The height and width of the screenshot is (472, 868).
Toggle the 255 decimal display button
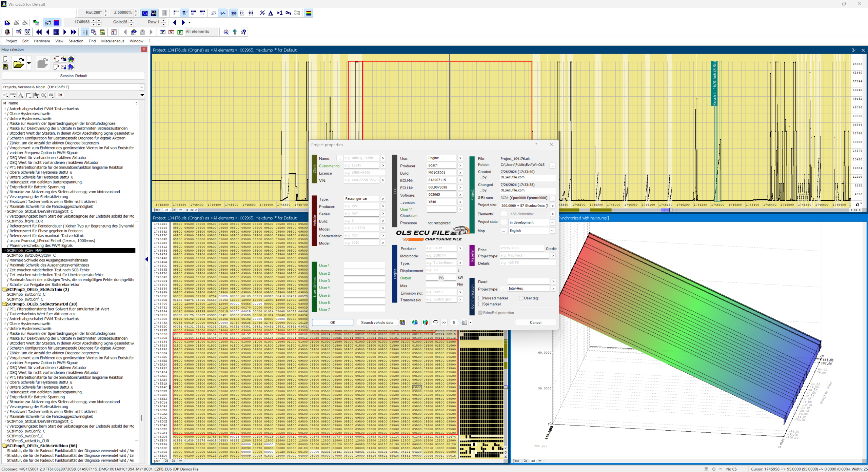(x=234, y=13)
